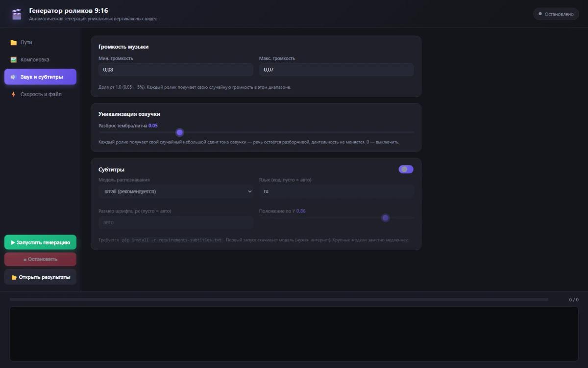Click the 0 / 0 progress counter
Image resolution: width=588 pixels, height=368 pixels.
tap(573, 300)
